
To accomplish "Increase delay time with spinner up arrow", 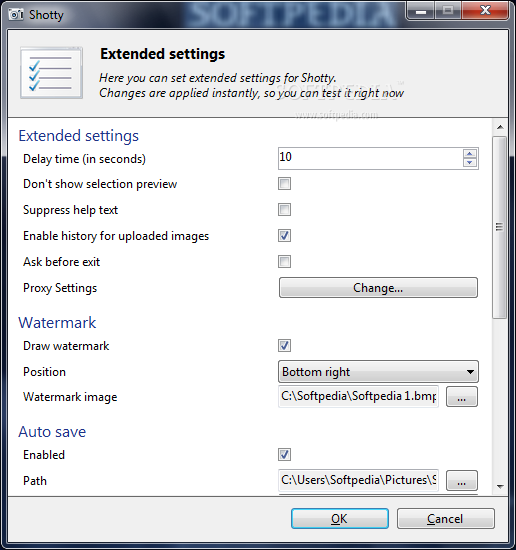I will (x=469, y=154).
